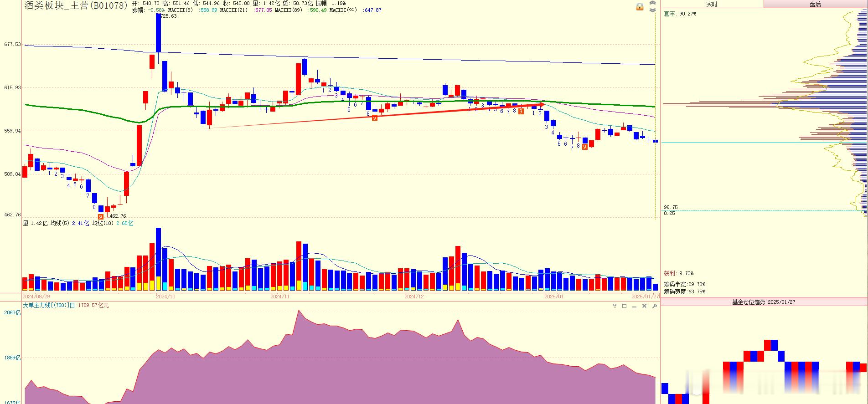Click the tallest blue candle at the 725.63 peak

pos(159,33)
